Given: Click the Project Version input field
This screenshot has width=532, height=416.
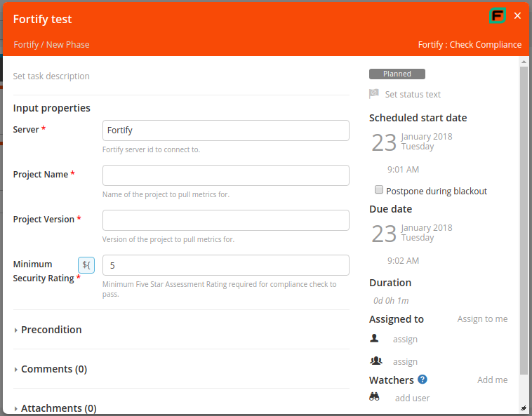Looking at the screenshot, I should 225,220.
